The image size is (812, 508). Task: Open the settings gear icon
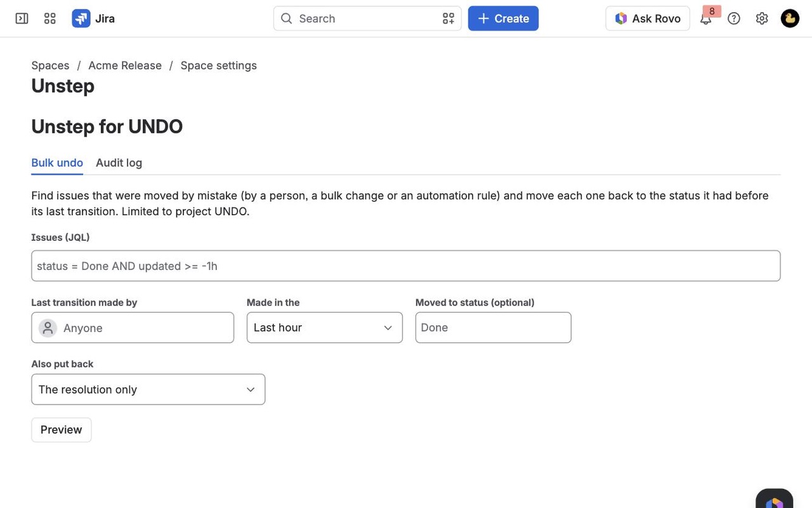[762, 18]
